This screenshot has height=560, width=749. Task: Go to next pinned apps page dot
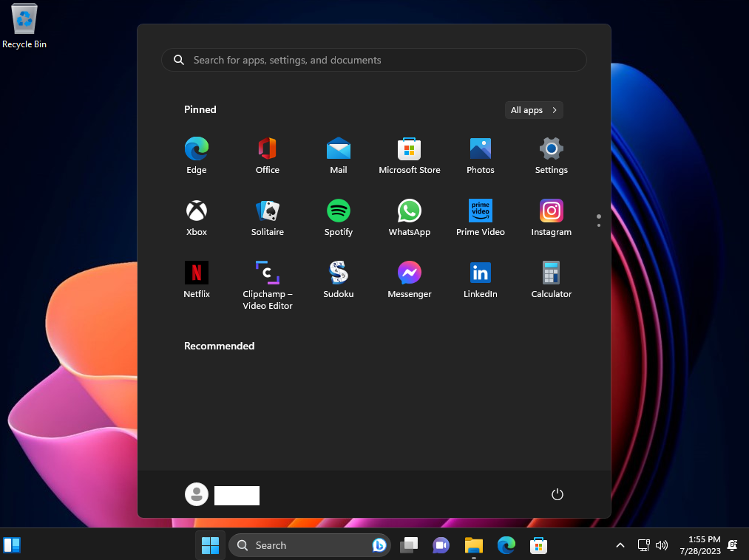point(598,225)
